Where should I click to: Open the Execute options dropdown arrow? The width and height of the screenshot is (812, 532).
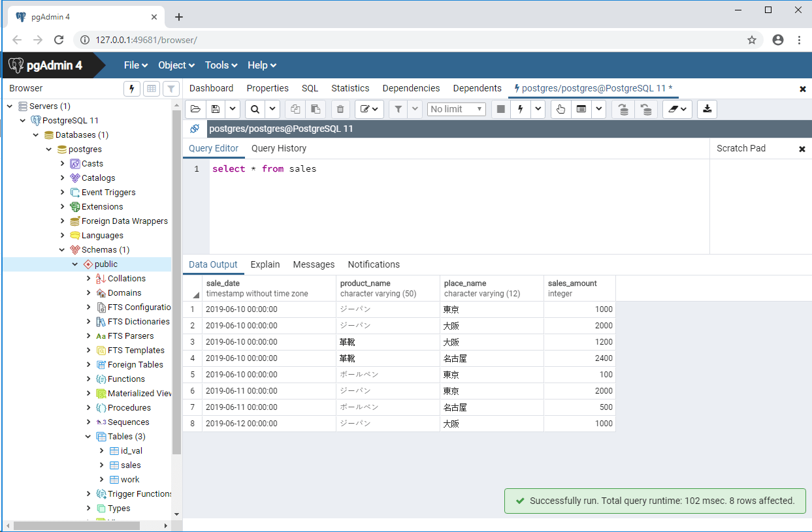(x=538, y=109)
